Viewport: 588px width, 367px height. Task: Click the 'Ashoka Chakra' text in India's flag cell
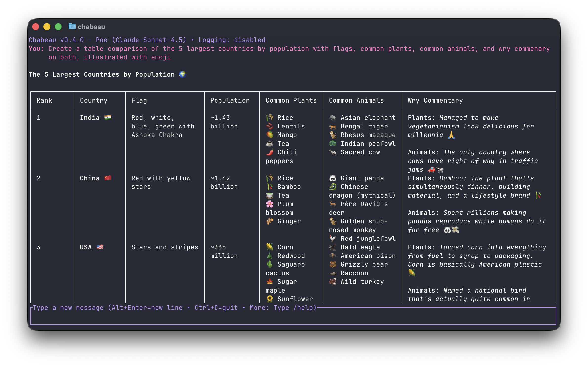(x=157, y=135)
